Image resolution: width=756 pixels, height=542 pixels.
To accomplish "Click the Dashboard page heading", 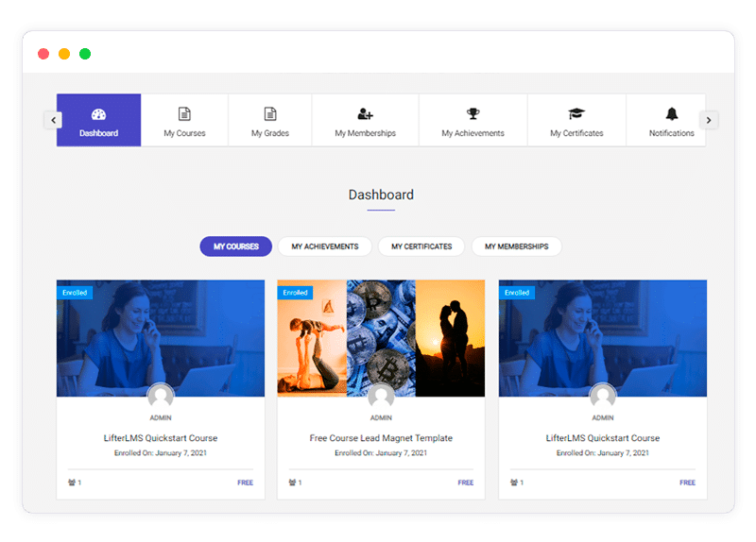I will 381,195.
